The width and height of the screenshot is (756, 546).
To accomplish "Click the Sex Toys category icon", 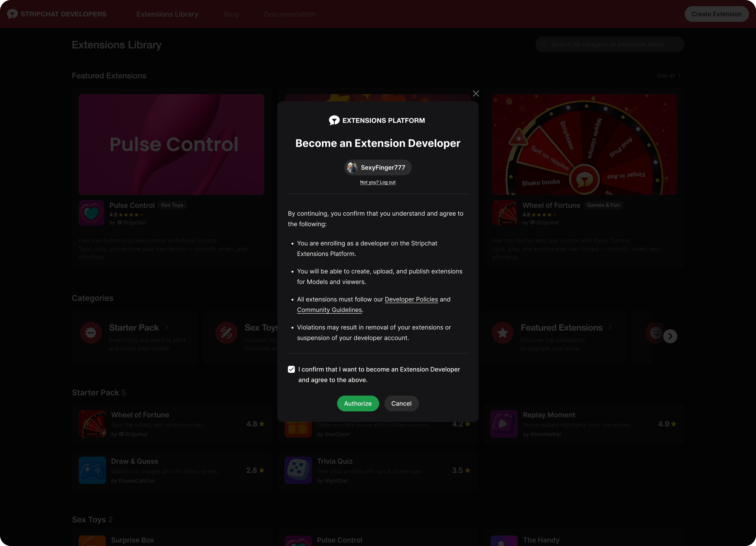I will tap(226, 333).
